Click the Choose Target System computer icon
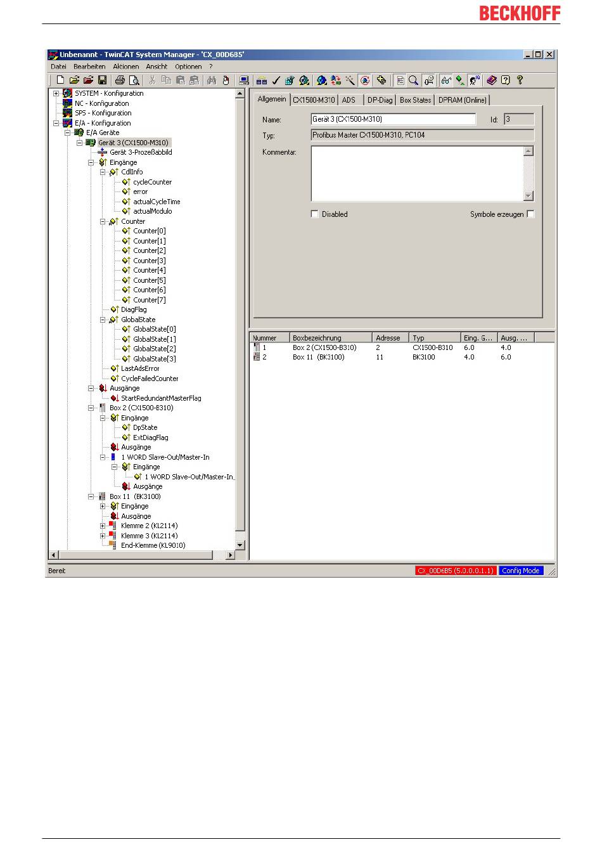 243,80
